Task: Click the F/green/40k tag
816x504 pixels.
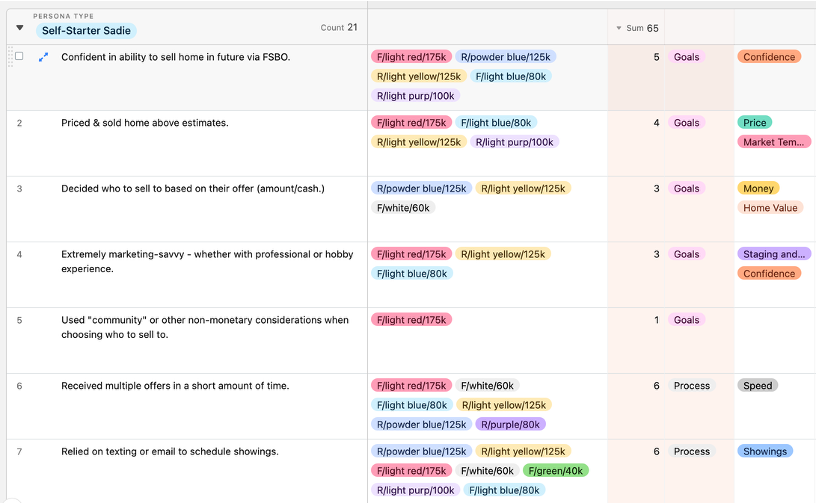Action: 555,471
